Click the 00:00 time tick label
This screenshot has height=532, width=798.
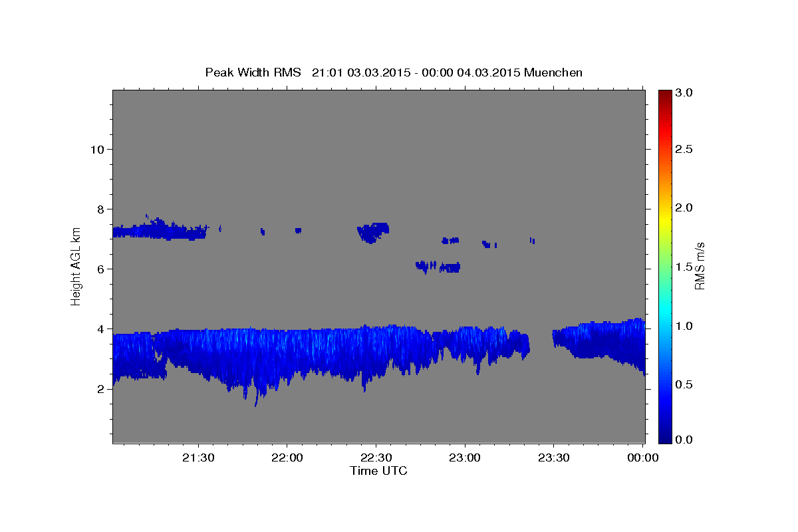click(x=642, y=458)
